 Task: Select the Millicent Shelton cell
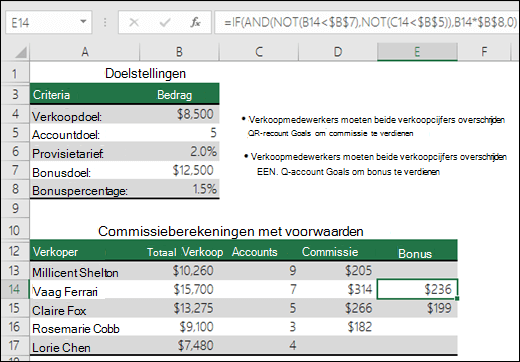coord(85,271)
